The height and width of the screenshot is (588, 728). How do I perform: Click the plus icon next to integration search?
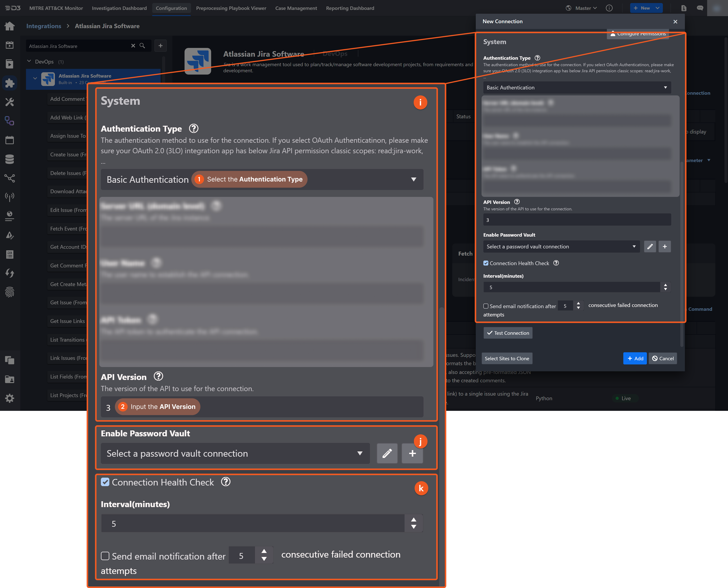[160, 46]
